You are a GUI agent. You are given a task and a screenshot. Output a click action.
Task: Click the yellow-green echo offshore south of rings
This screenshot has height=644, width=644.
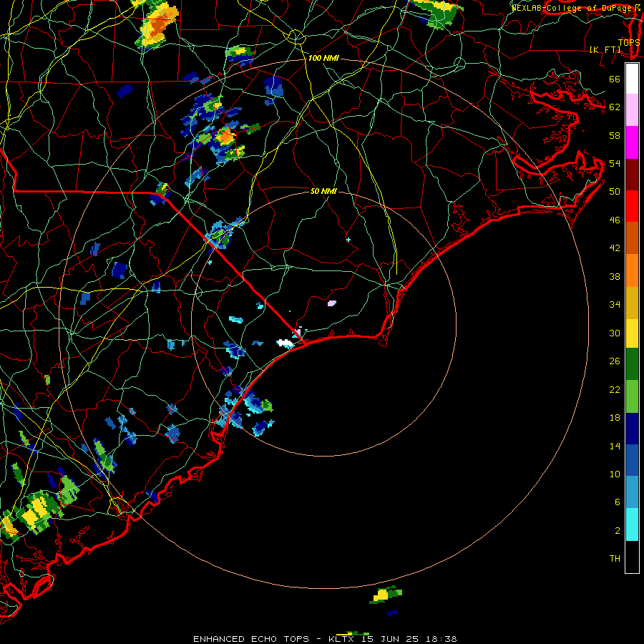pos(386,595)
